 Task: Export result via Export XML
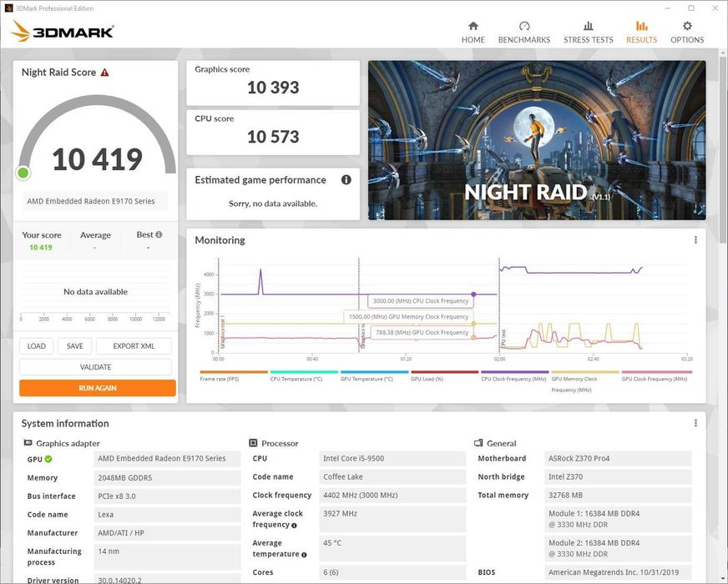click(134, 346)
